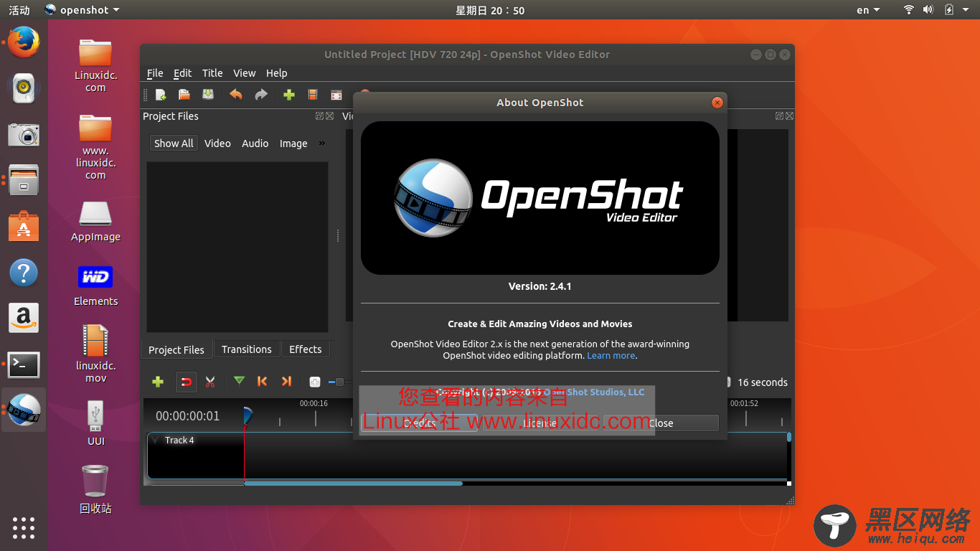The height and width of the screenshot is (551, 980).
Task: Close the Project Files panel
Action: coord(329,116)
